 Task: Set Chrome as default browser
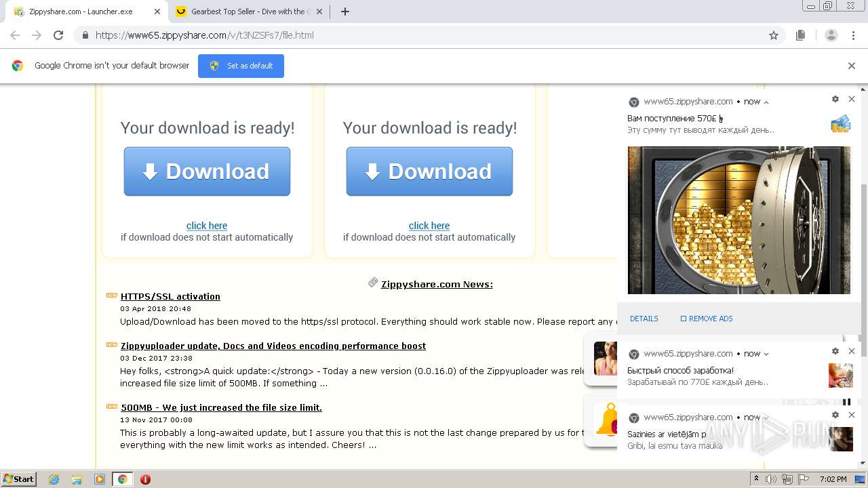241,66
